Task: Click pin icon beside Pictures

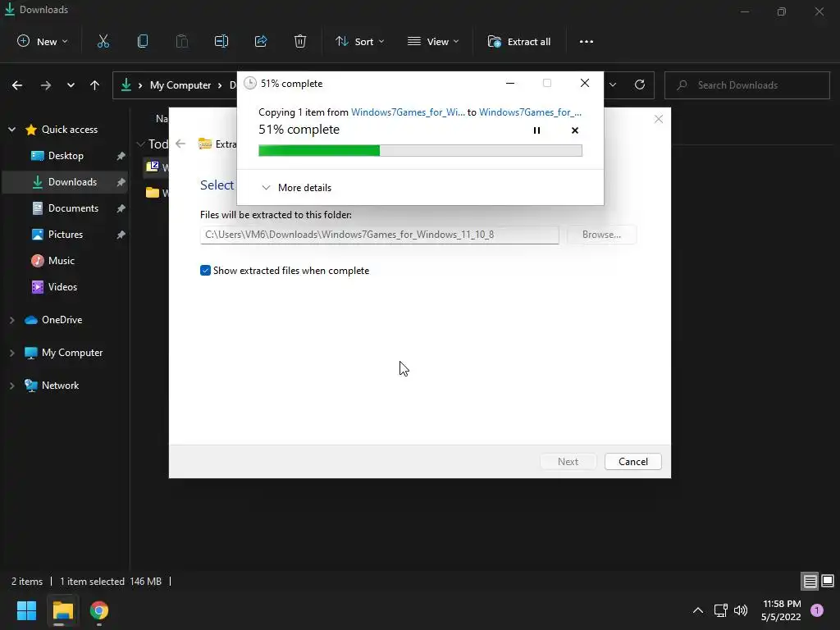Action: (x=121, y=234)
